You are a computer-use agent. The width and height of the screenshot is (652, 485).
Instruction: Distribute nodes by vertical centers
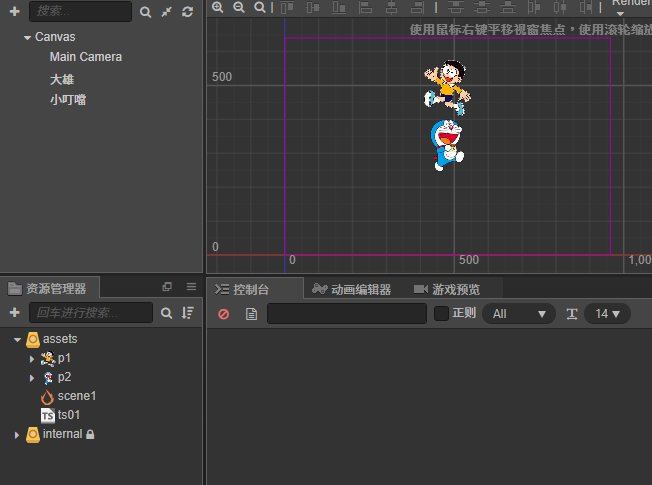pos(482,7)
